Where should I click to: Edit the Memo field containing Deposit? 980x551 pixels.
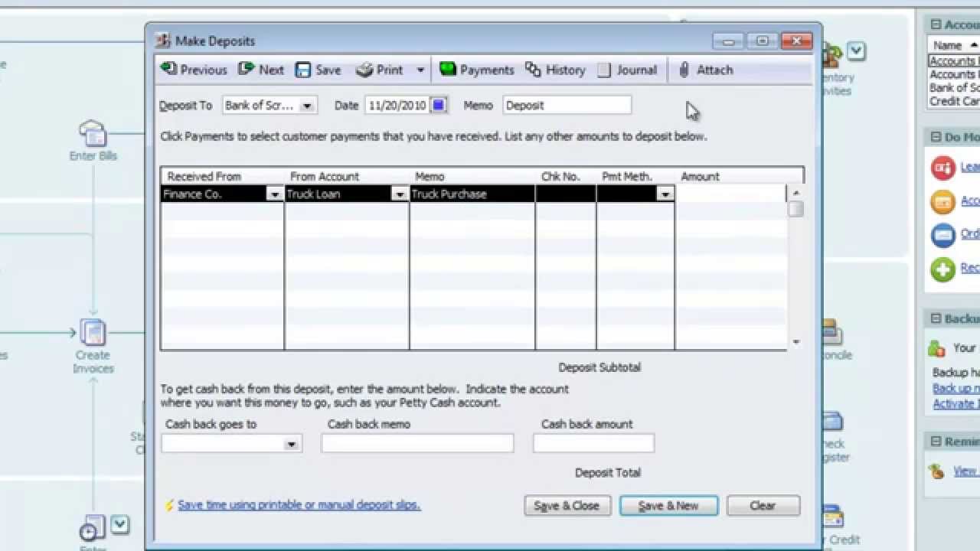(x=567, y=106)
